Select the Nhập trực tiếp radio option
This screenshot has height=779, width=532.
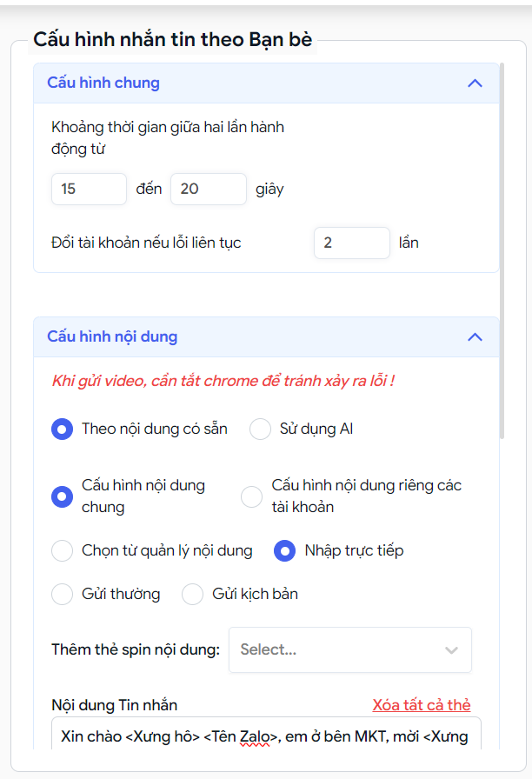point(284,550)
